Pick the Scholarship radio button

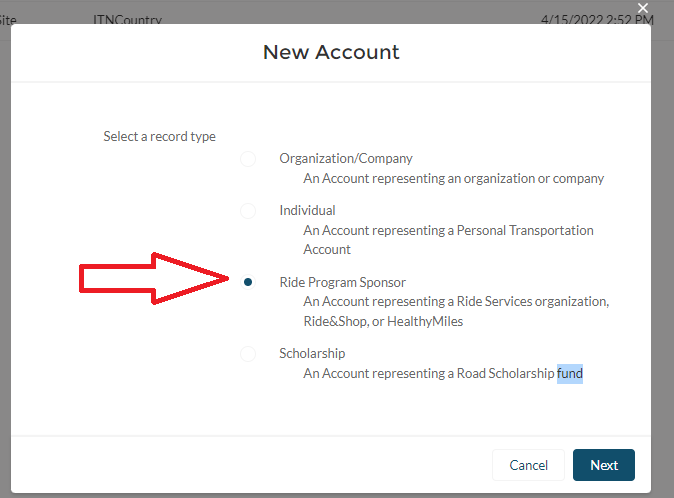[x=248, y=354]
